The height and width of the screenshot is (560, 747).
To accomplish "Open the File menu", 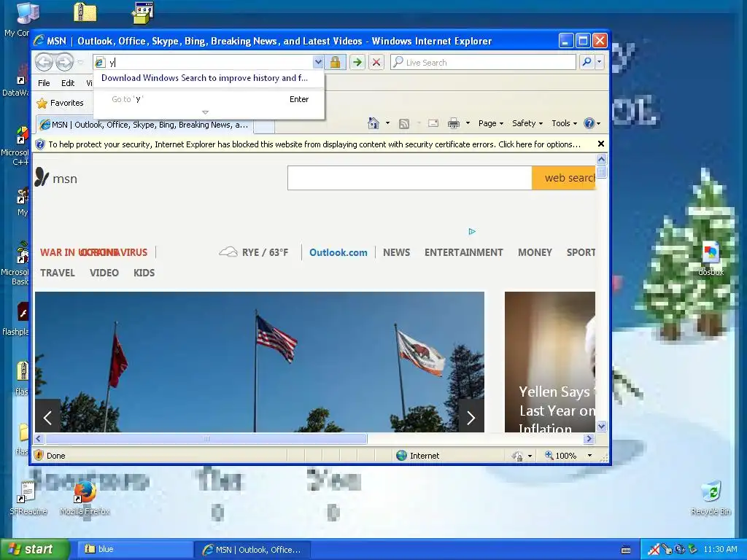I will coord(44,83).
